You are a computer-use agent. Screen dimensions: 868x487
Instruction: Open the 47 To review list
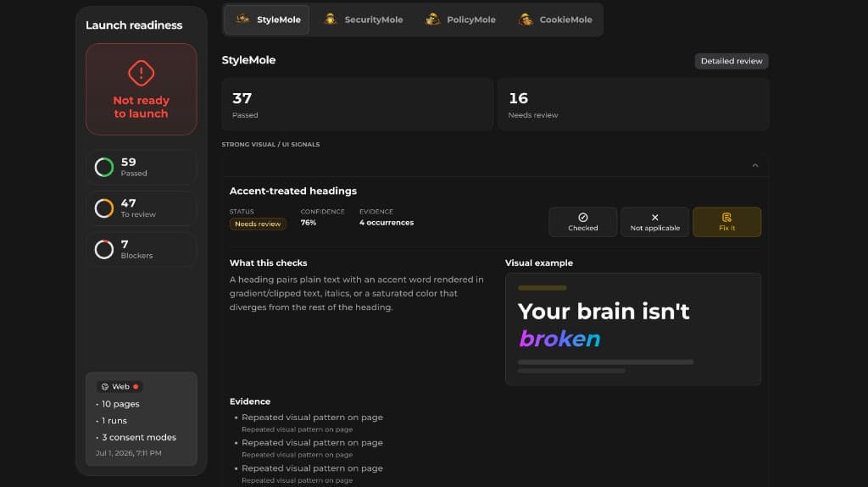point(142,208)
